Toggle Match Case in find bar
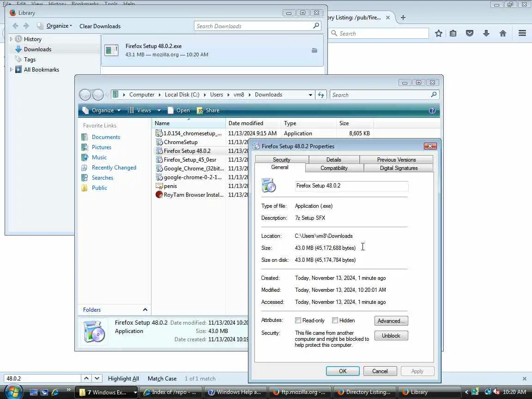532x399 pixels. point(162,379)
